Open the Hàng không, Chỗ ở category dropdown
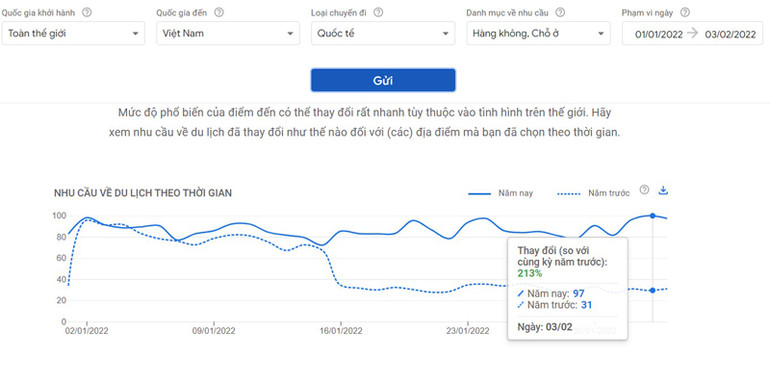 [538, 33]
